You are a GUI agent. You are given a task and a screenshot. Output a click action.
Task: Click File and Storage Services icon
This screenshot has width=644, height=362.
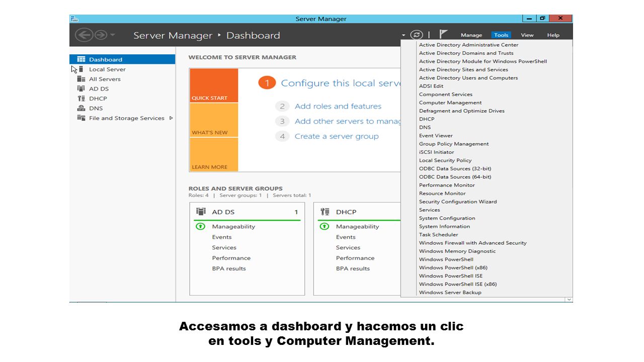(x=80, y=118)
